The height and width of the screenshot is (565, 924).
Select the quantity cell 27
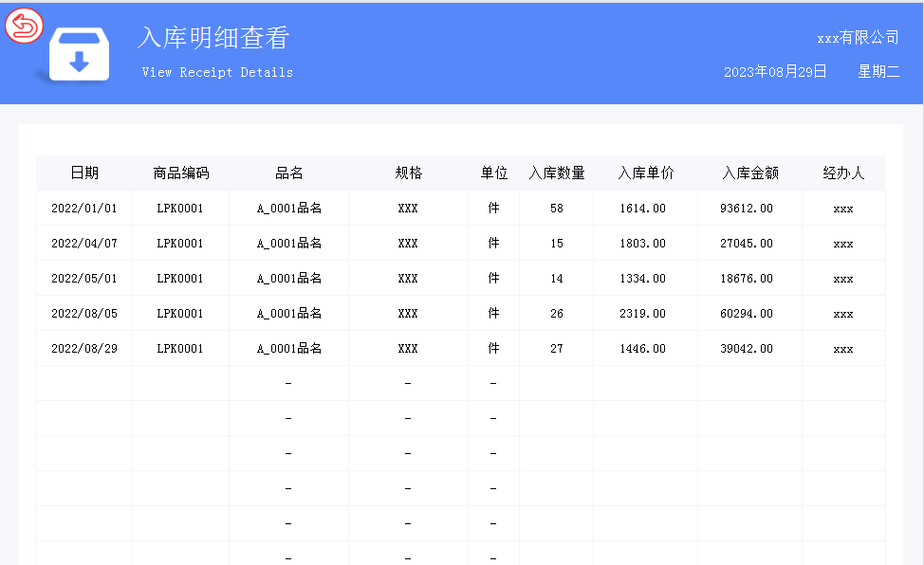point(557,348)
